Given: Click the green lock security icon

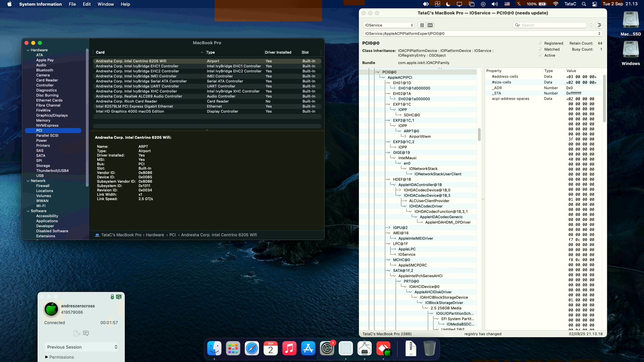Looking at the screenshot, I should tap(112, 297).
